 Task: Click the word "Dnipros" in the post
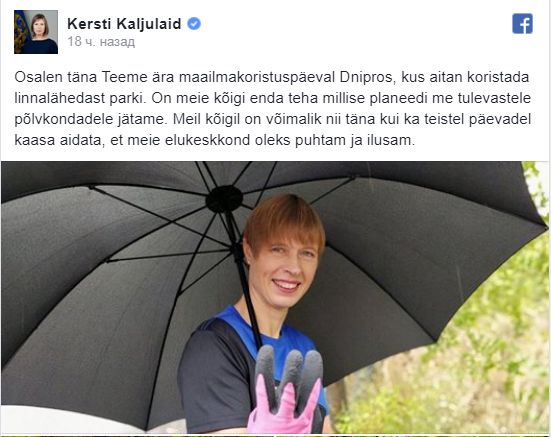368,77
